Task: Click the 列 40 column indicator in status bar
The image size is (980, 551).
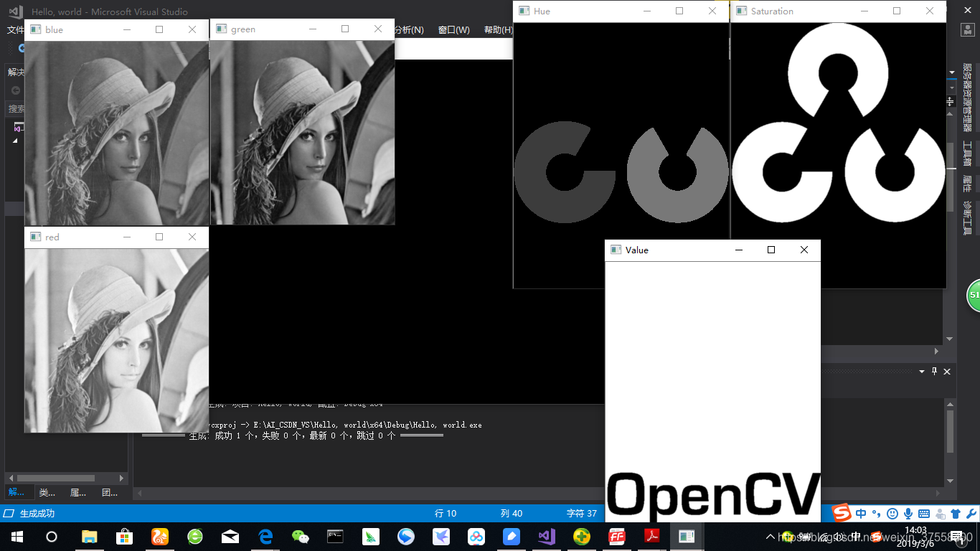Action: [x=512, y=514]
